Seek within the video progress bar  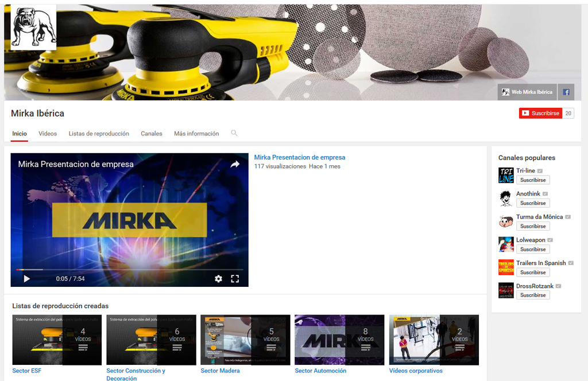point(129,269)
